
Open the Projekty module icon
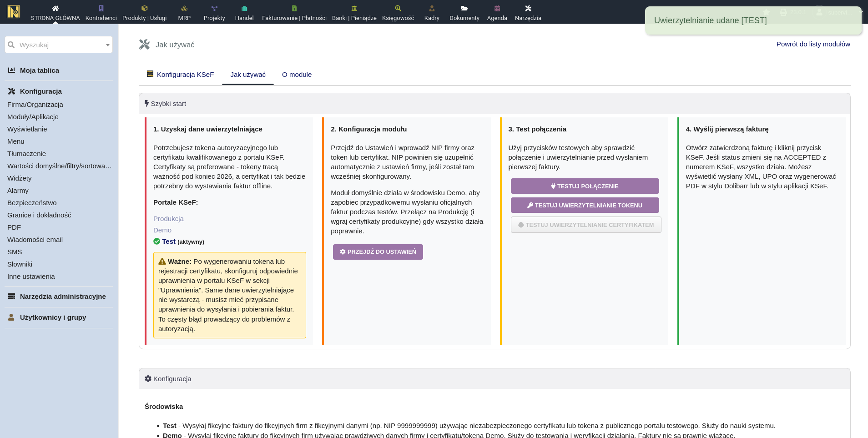tap(214, 9)
